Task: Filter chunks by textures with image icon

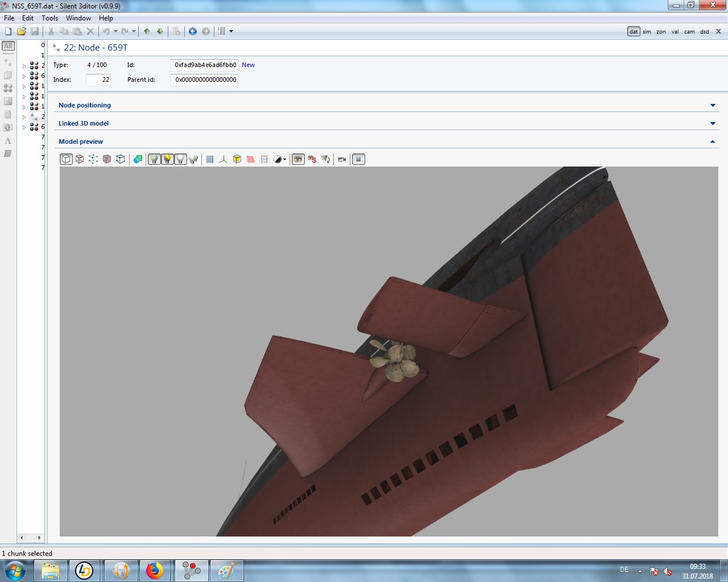Action: 8,101
